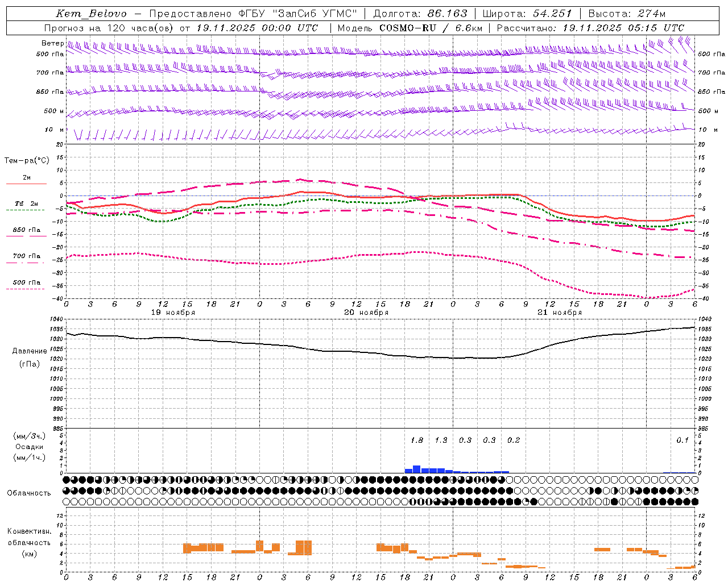
Task: Click the 19 ноября date label
Action: [173, 313]
